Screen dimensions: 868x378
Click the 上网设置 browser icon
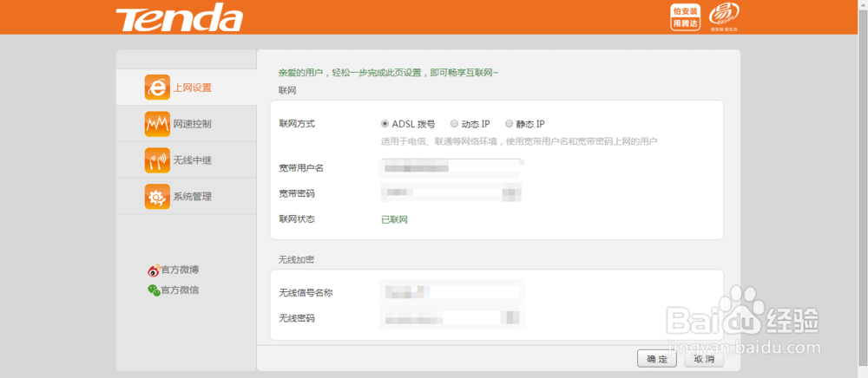157,88
